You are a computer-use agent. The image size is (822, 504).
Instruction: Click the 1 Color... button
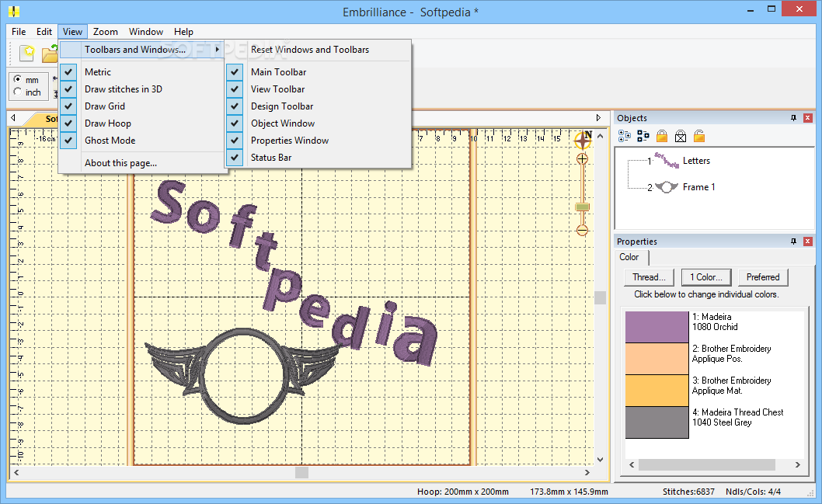706,277
